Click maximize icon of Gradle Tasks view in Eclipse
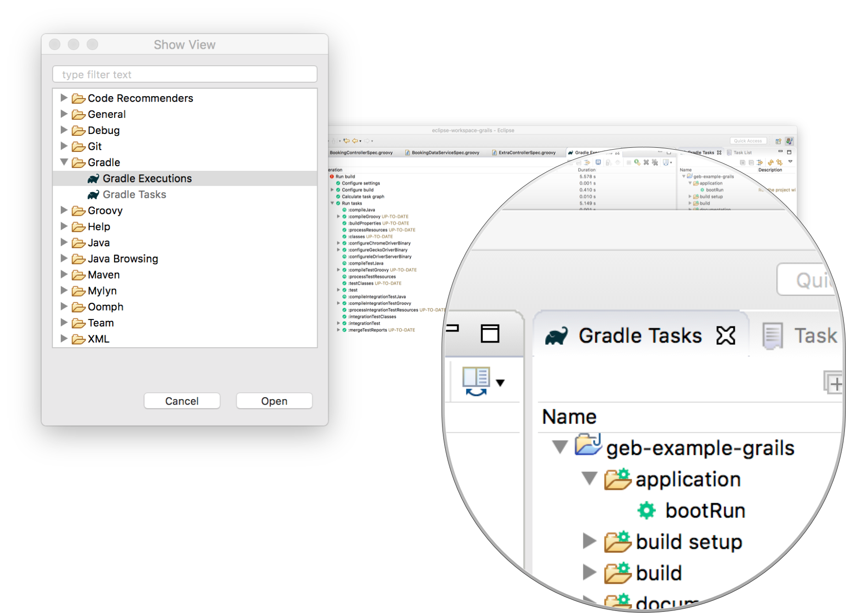Screen dimensions: 849x616 point(789,152)
